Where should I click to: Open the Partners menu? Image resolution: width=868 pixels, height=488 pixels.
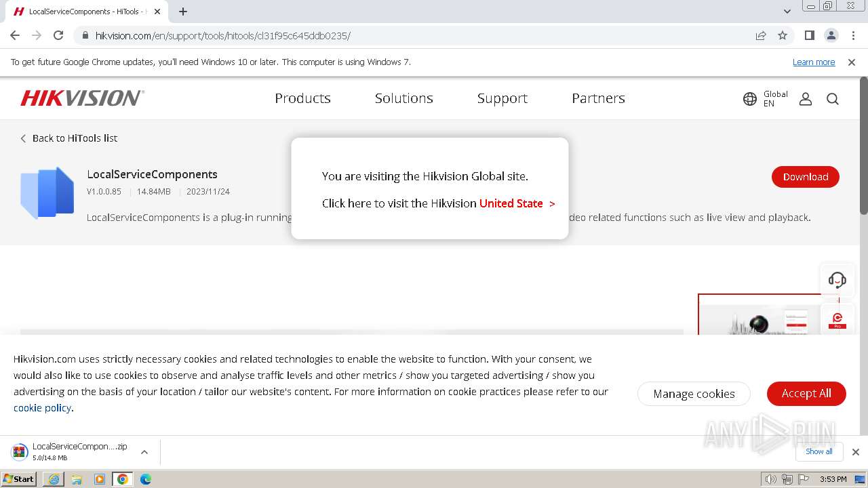[x=598, y=98]
